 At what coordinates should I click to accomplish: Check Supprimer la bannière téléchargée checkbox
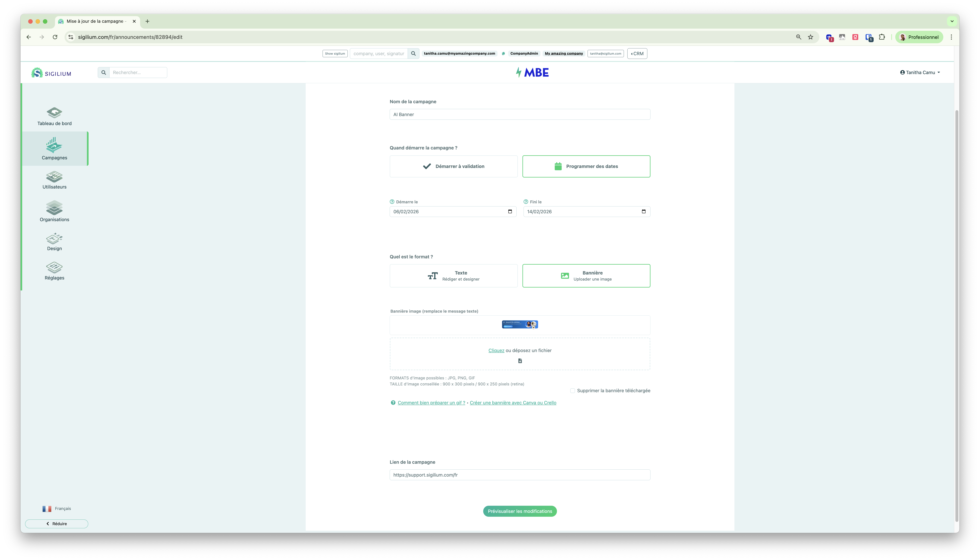click(572, 391)
